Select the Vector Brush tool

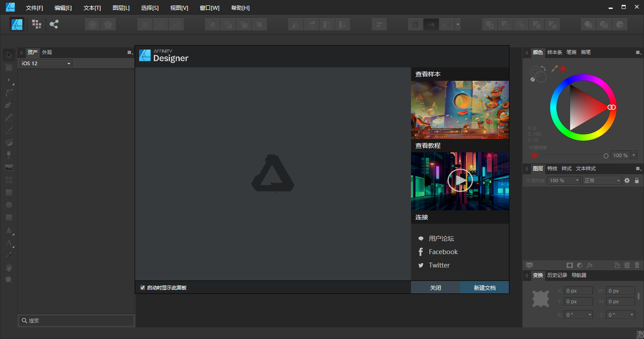8,130
